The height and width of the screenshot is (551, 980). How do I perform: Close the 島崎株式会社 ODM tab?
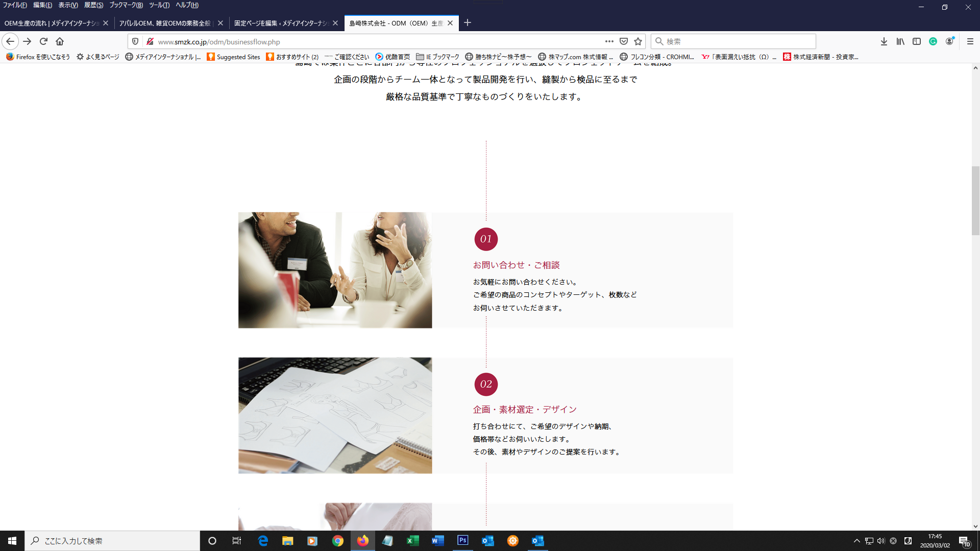coord(450,23)
